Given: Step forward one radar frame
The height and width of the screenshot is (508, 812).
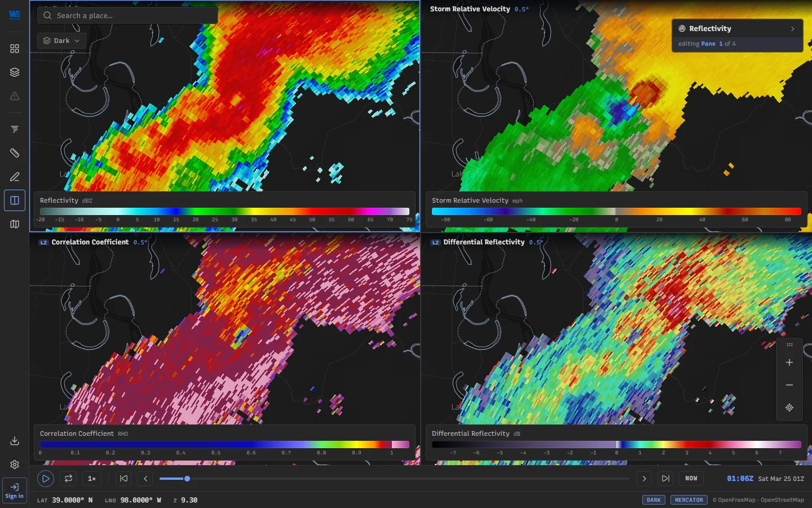Looking at the screenshot, I should click(644, 479).
